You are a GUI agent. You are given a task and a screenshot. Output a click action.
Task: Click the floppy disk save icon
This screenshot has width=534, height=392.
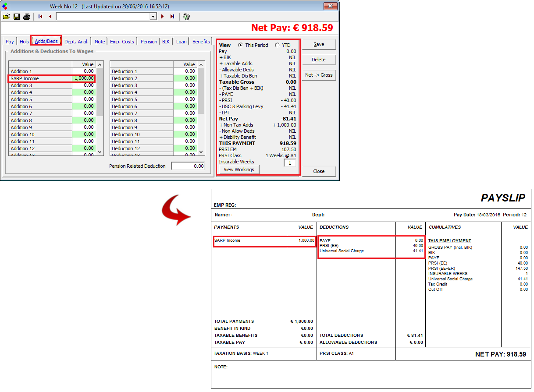[x=17, y=17]
